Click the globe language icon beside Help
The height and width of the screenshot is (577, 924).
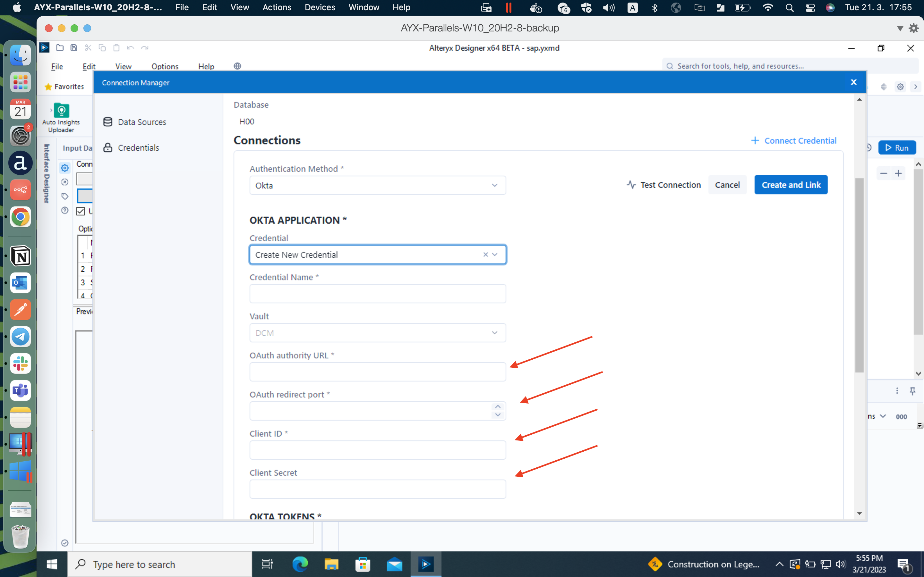[x=237, y=66]
